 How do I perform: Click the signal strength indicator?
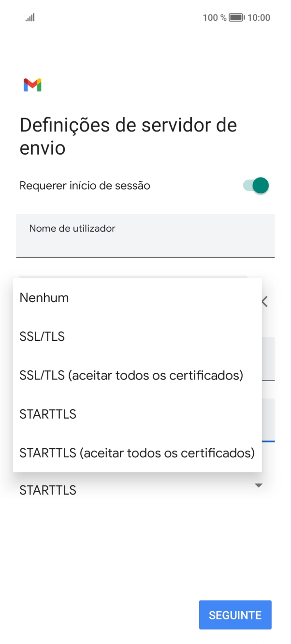point(29,17)
